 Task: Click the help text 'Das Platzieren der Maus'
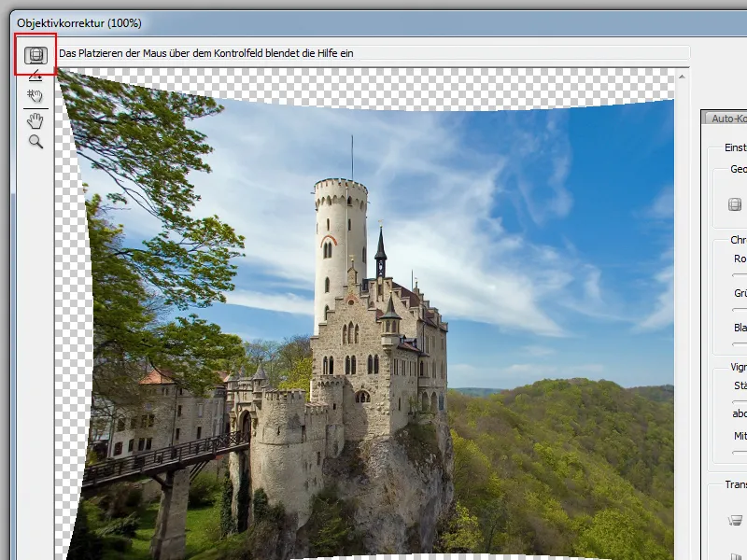pyautogui.click(x=205, y=53)
